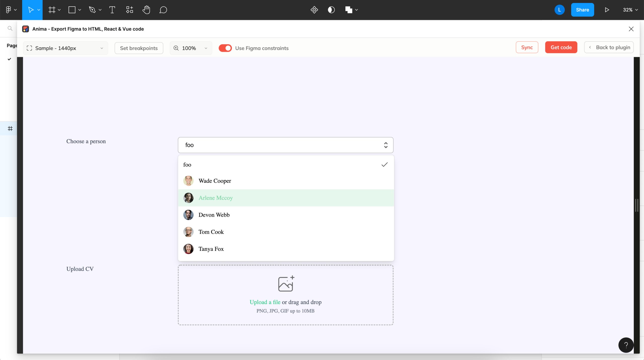Open the 32% canvas zoom menu

[630, 10]
